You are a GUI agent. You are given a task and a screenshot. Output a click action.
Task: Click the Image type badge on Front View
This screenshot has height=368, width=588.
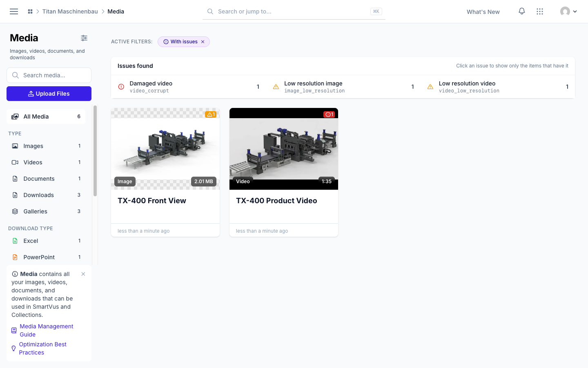click(x=125, y=182)
